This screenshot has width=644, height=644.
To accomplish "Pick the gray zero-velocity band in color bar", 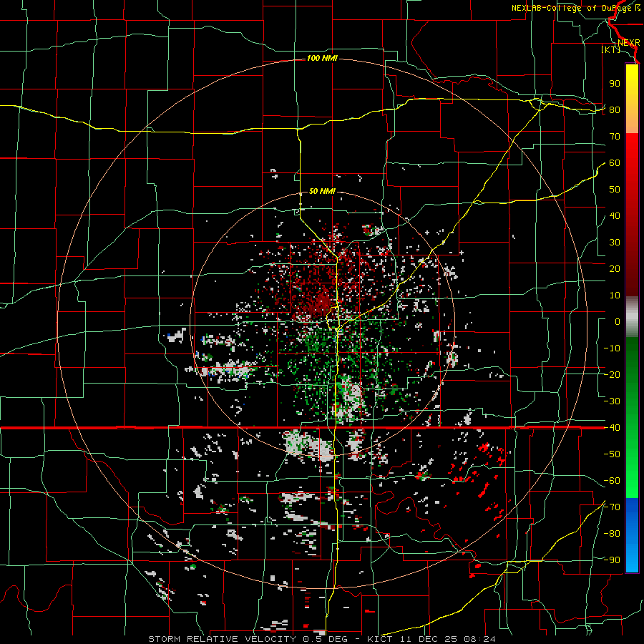I will pos(632,317).
